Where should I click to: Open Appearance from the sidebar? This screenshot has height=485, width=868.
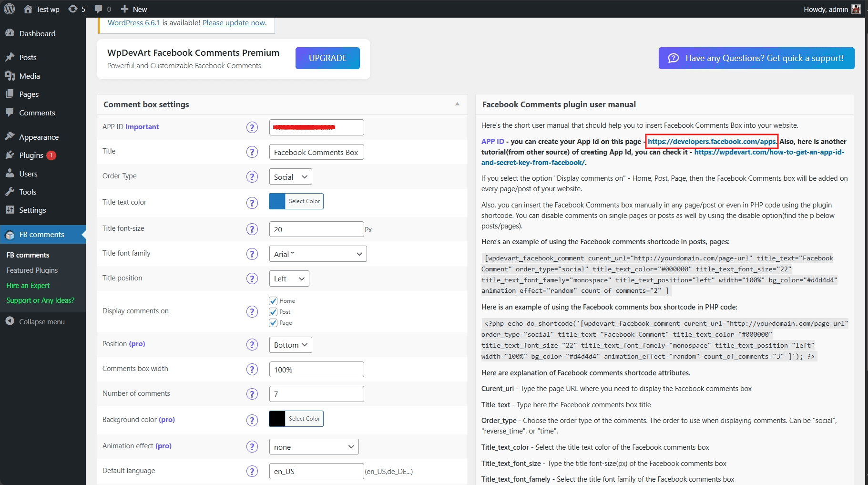[x=38, y=137]
